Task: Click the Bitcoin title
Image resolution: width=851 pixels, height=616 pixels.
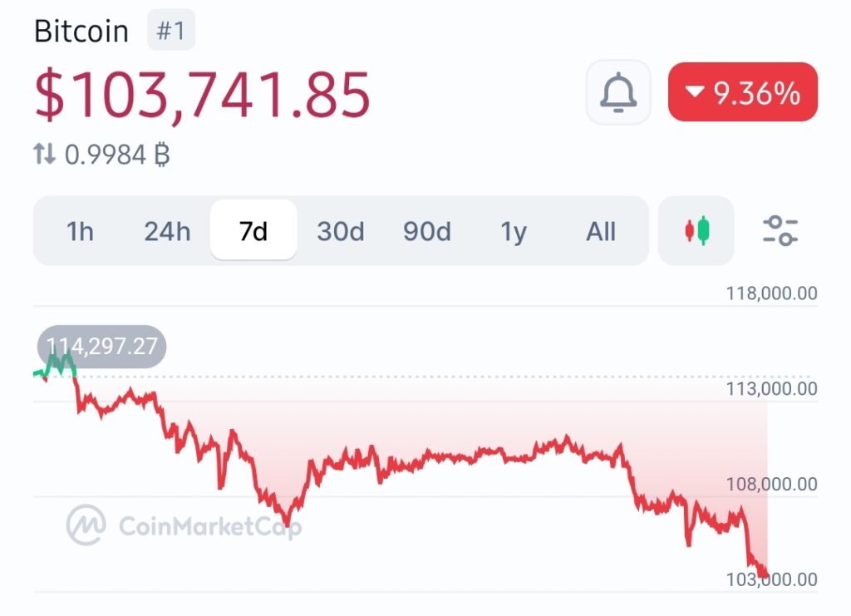Action: [x=81, y=32]
